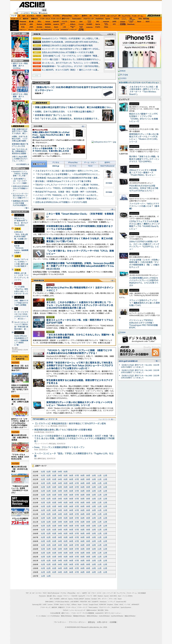The width and height of the screenshot is (172, 644).
Task: Select the トップ navigation tab
Action: 14,16
